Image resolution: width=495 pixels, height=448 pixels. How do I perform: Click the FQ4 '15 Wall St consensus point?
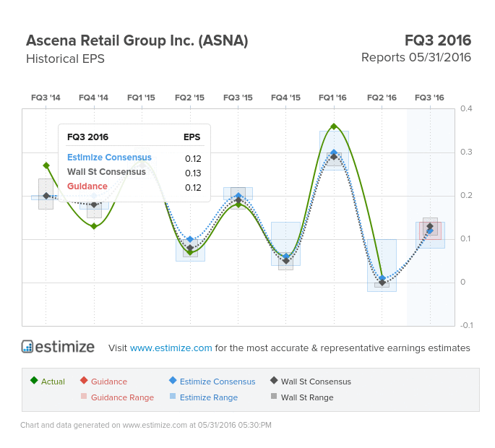[286, 261]
